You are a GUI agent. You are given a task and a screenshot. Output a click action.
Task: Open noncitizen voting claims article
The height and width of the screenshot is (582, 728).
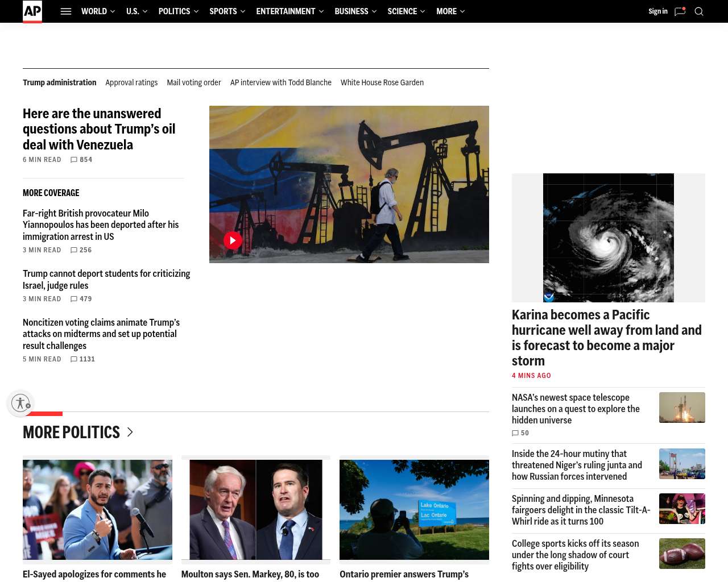coord(101,334)
